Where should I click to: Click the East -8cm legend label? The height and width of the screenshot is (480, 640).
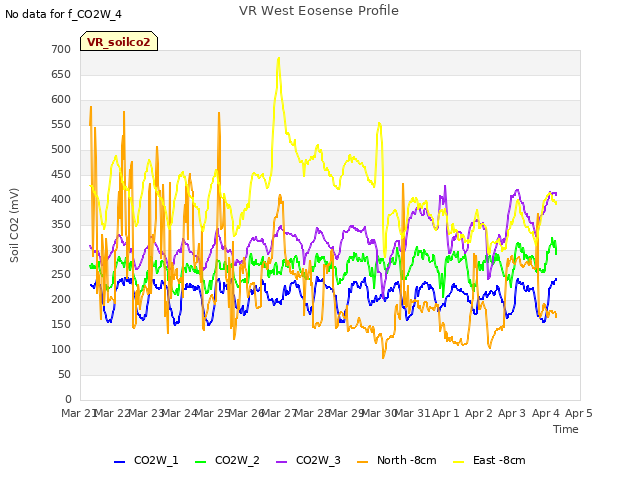499,460
